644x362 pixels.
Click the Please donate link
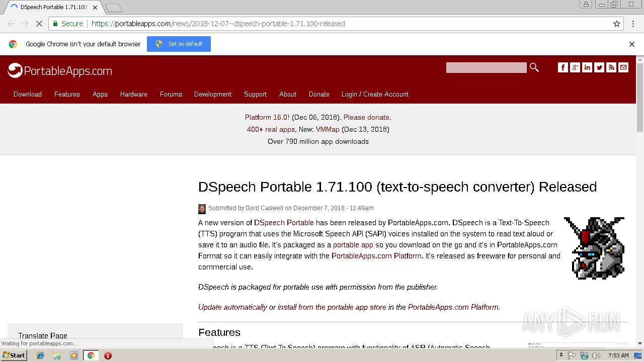(366, 117)
